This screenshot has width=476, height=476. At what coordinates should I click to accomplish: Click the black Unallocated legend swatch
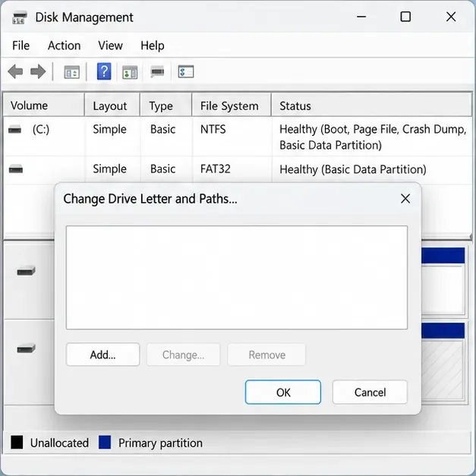click(17, 443)
